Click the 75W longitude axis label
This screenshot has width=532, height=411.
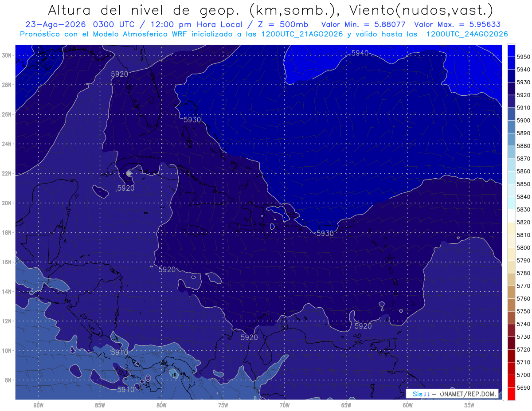223,405
